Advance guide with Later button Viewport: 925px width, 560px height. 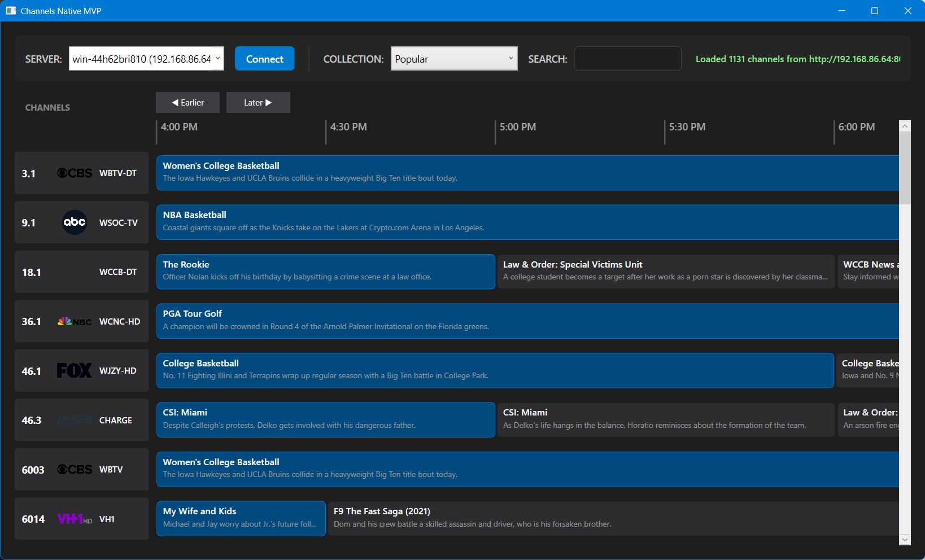pos(258,103)
